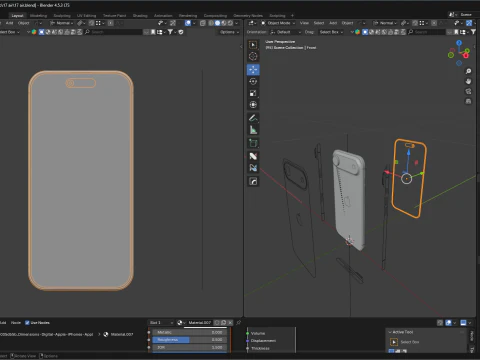Image resolution: width=480 pixels, height=360 pixels.
Task: Select the Cursor tool
Action: click(253, 56)
